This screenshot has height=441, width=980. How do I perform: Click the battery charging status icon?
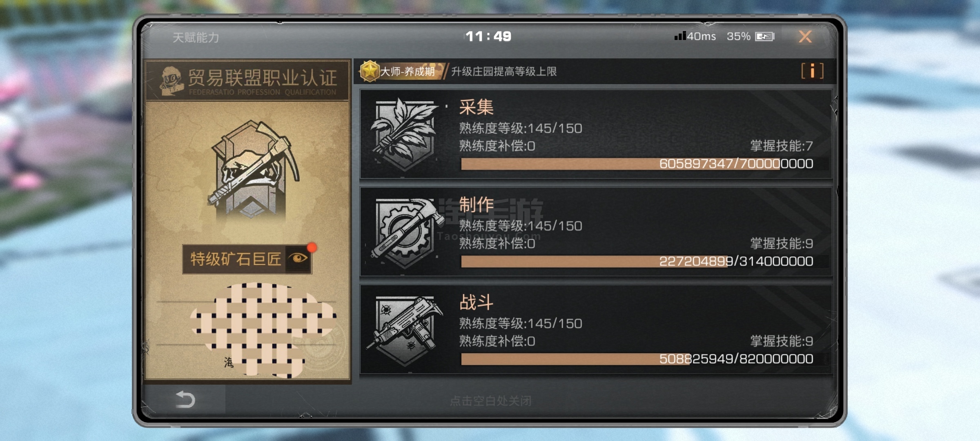click(764, 37)
